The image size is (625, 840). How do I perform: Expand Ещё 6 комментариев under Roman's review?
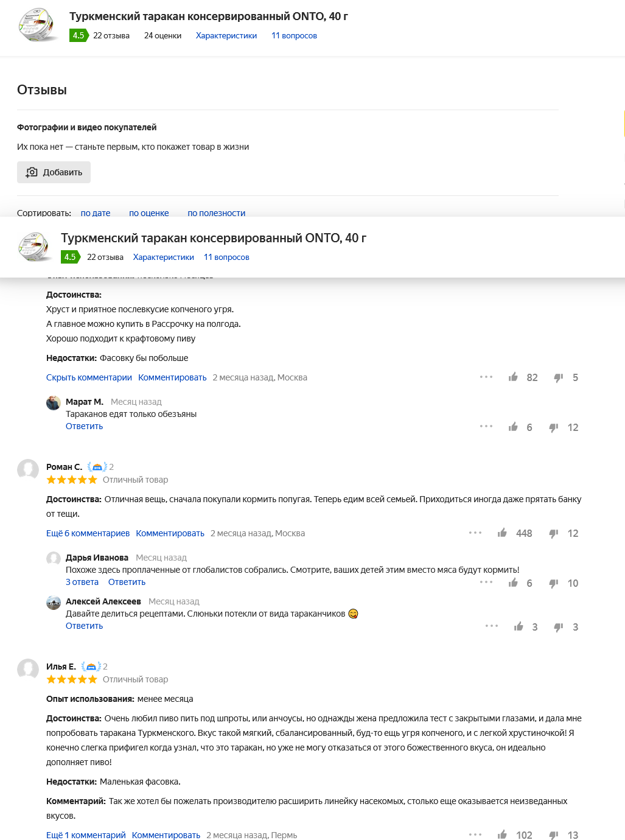(88, 533)
